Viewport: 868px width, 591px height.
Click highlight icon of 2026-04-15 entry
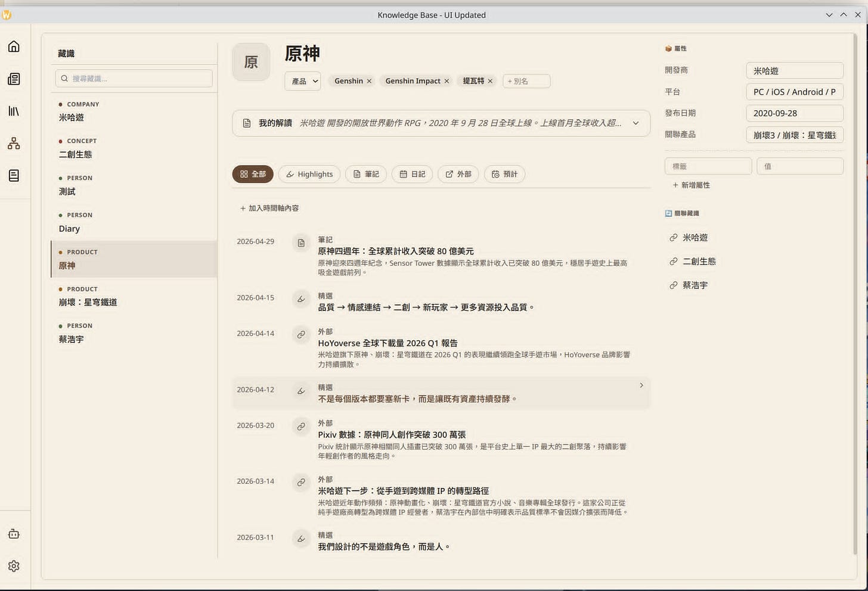pyautogui.click(x=301, y=299)
